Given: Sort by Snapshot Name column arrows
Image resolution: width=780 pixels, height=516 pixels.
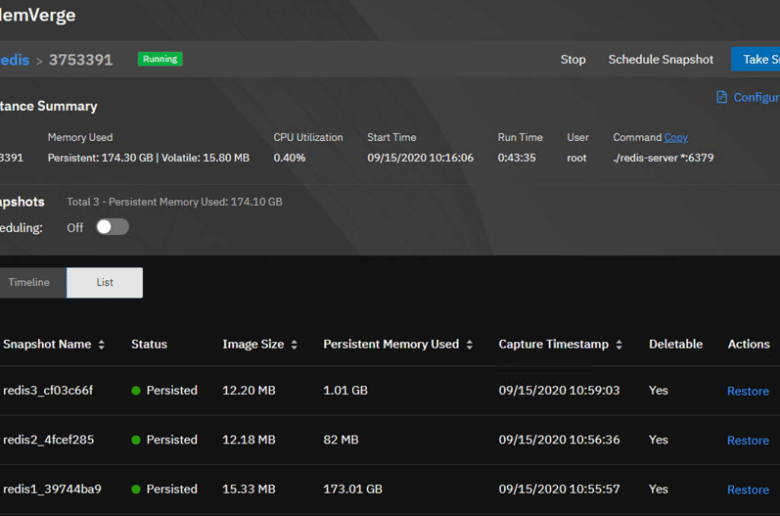Looking at the screenshot, I should pos(101,344).
